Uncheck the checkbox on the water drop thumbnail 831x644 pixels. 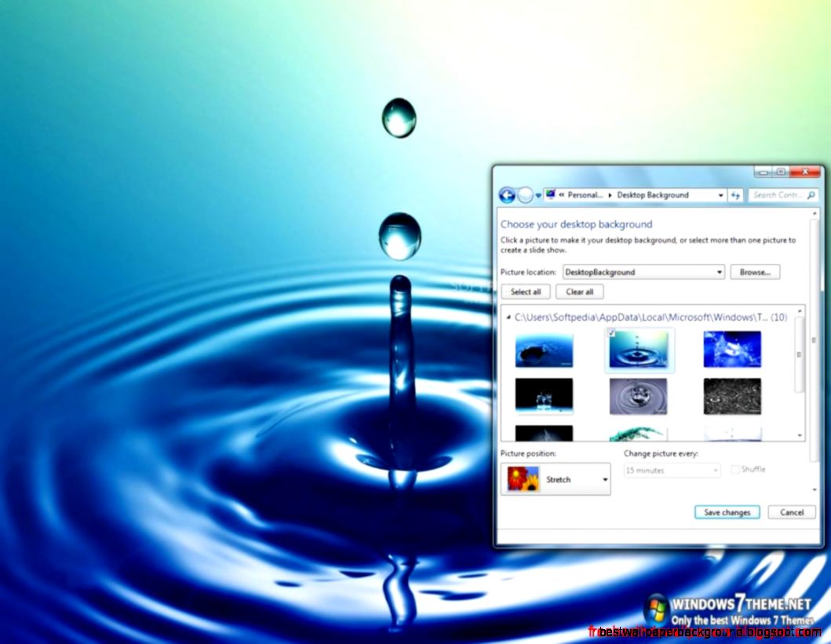(x=611, y=333)
